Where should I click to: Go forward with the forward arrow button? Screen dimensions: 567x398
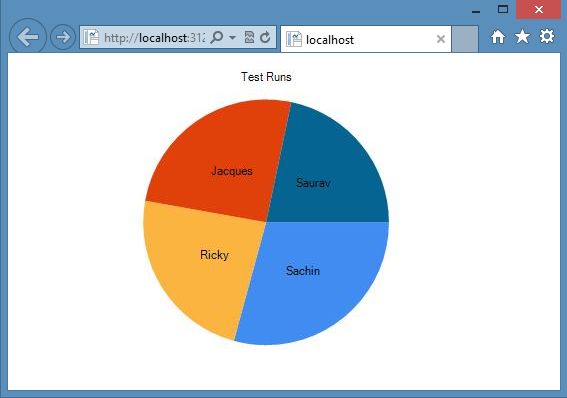point(63,37)
